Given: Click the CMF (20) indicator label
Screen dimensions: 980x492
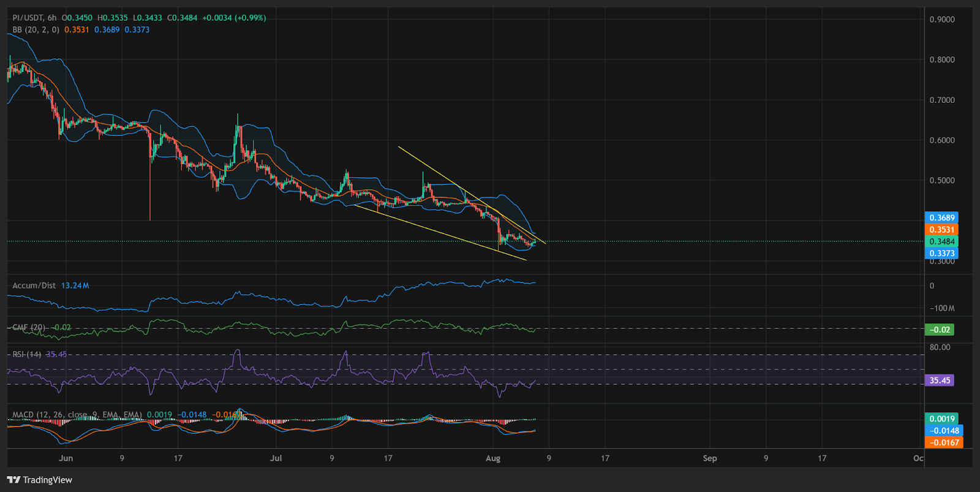Looking at the screenshot, I should coord(29,327).
